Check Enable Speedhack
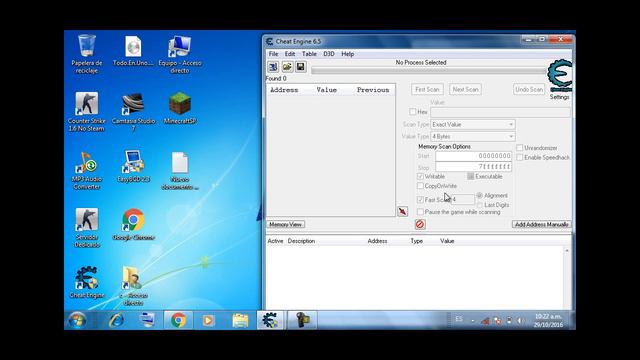This screenshot has height=360, width=640. (520, 157)
